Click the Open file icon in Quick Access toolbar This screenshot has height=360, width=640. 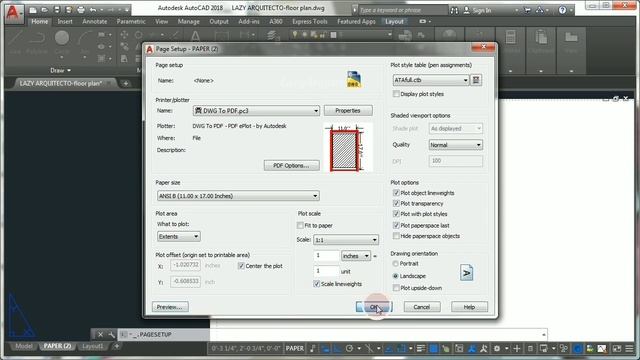(x=45, y=10)
